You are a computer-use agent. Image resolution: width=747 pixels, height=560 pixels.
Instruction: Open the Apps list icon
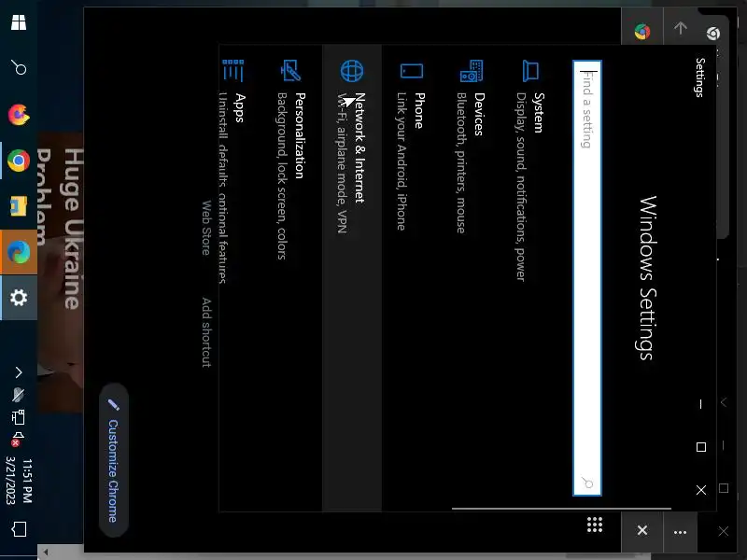pyautogui.click(x=233, y=71)
